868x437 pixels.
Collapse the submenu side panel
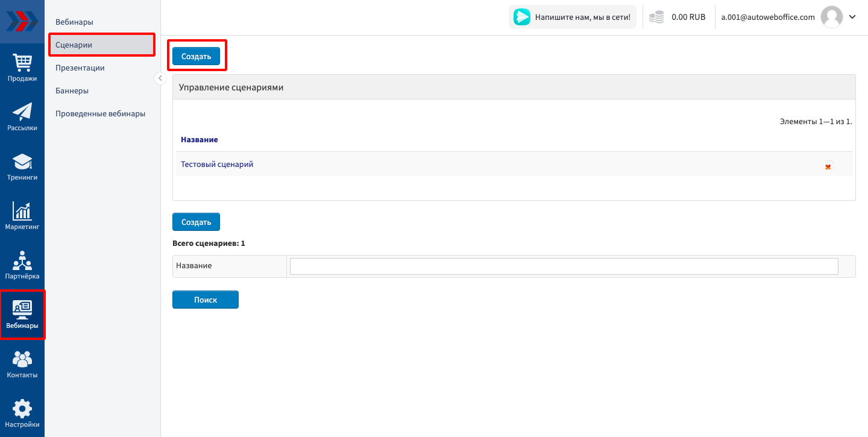pyautogui.click(x=160, y=78)
